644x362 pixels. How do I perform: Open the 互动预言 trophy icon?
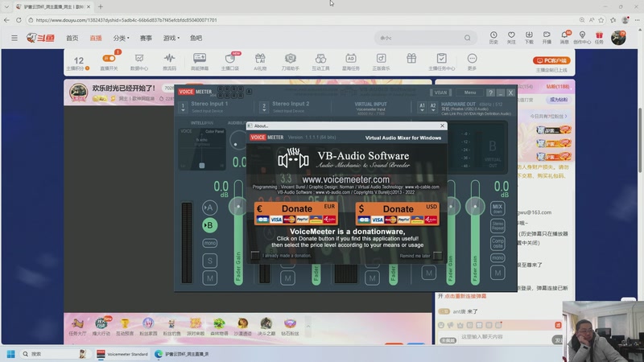coord(125,327)
